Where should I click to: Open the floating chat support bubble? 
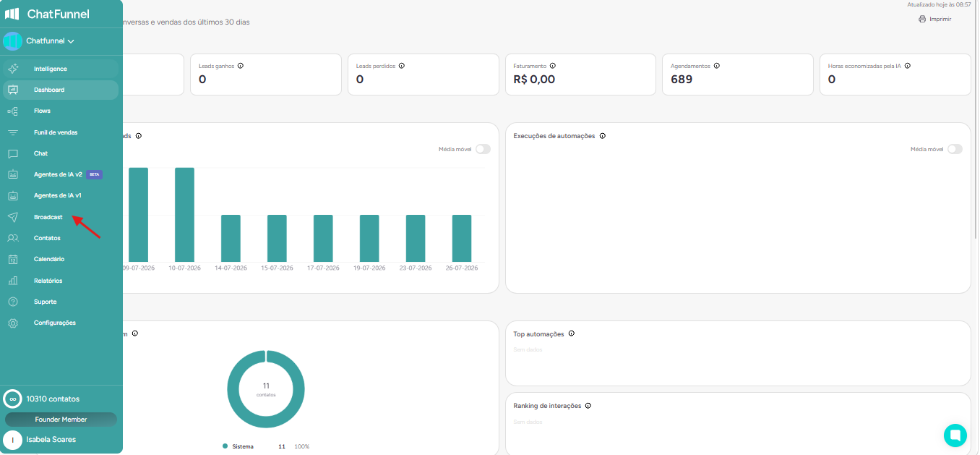[955, 435]
